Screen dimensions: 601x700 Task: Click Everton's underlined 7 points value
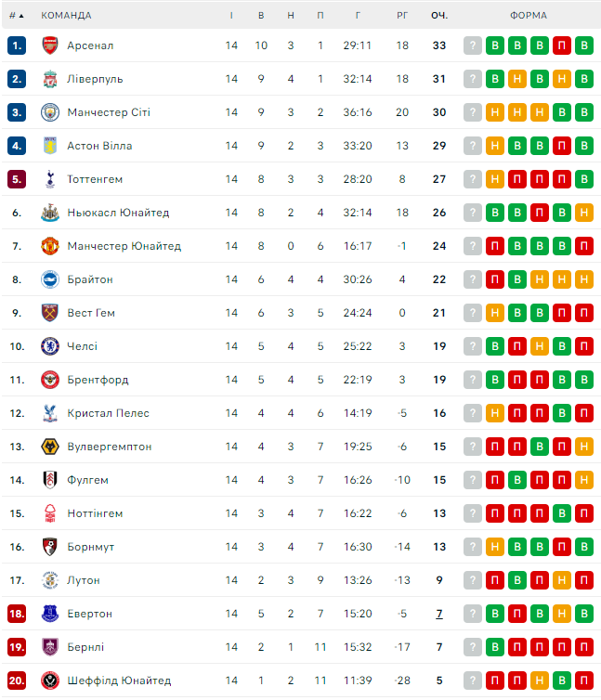(439, 614)
